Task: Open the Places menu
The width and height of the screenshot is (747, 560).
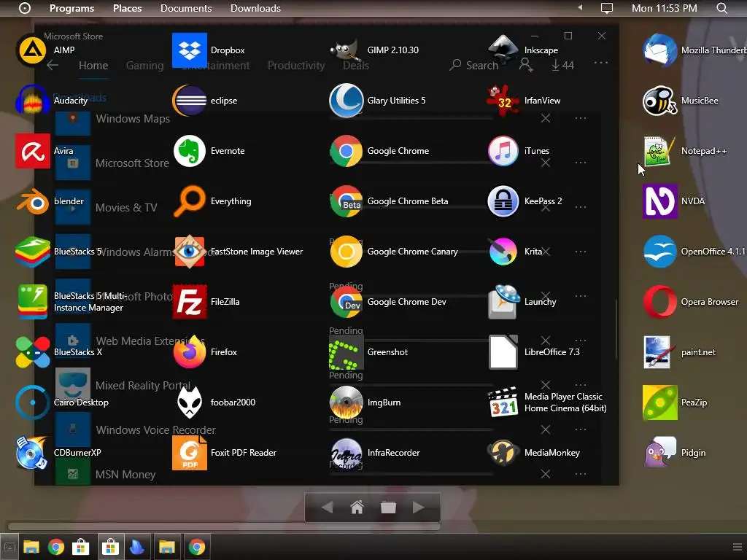Action: 127,8
